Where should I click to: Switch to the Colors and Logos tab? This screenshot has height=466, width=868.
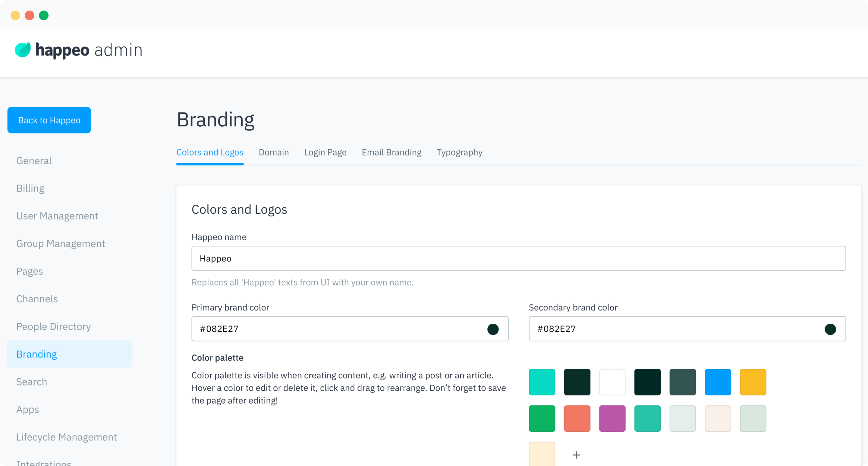(210, 152)
